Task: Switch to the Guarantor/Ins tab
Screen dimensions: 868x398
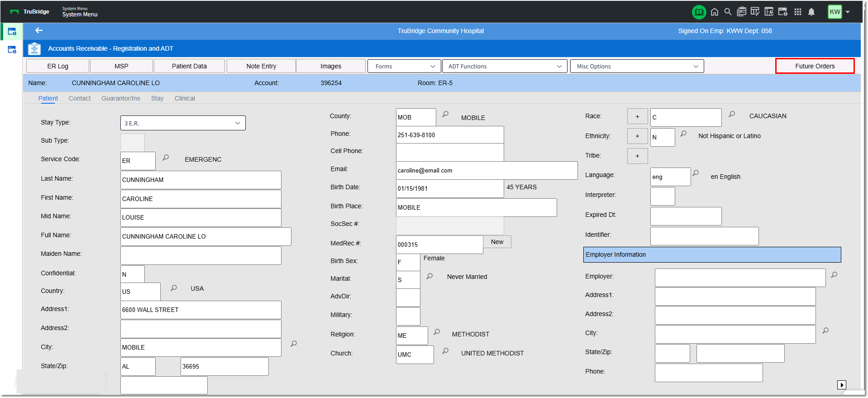Action: [121, 98]
